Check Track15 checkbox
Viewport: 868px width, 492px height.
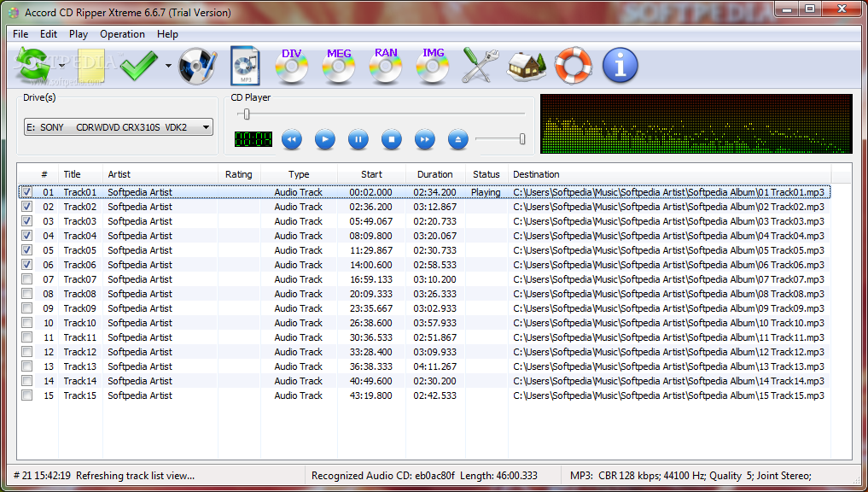click(26, 395)
